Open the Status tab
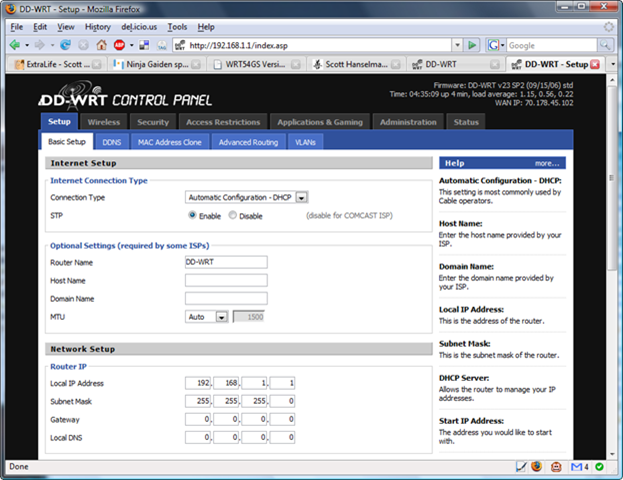This screenshot has width=623, height=480. click(x=466, y=122)
